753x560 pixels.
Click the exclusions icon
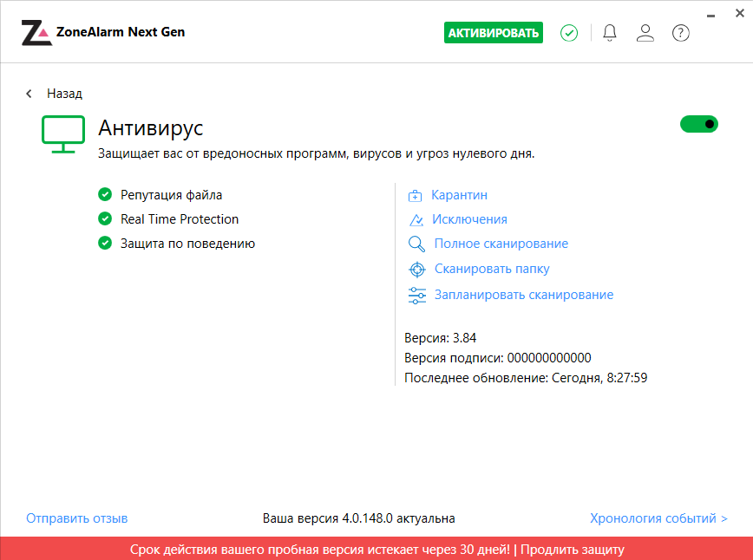[416, 220]
